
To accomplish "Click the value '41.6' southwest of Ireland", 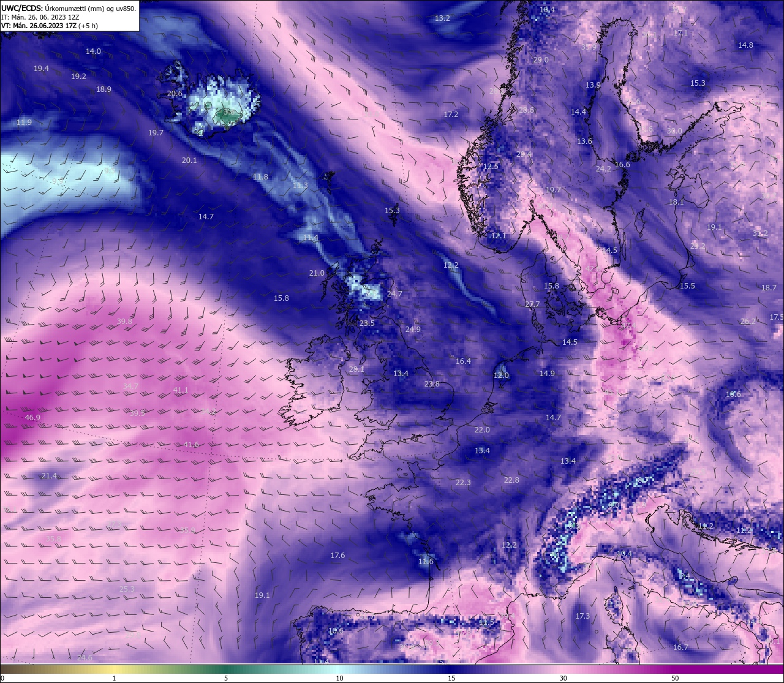I will coord(191,445).
